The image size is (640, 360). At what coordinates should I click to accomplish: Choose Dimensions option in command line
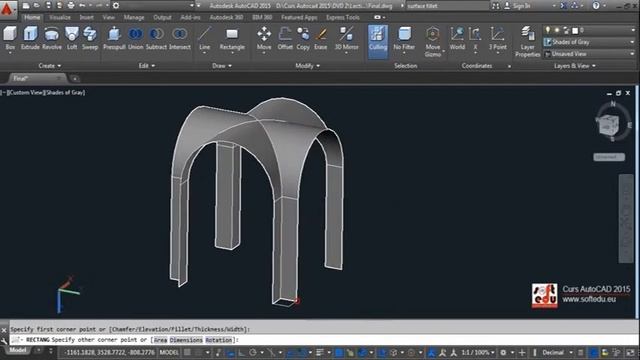(x=186, y=340)
